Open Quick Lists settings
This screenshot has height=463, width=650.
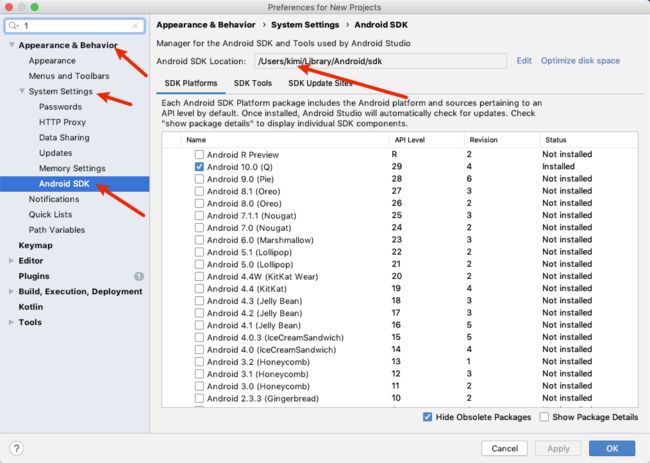(50, 214)
